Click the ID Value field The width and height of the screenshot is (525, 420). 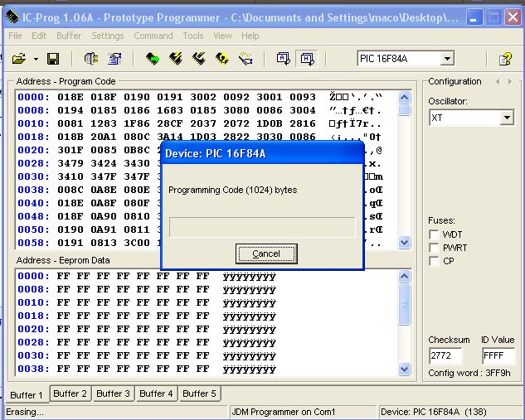(x=498, y=356)
